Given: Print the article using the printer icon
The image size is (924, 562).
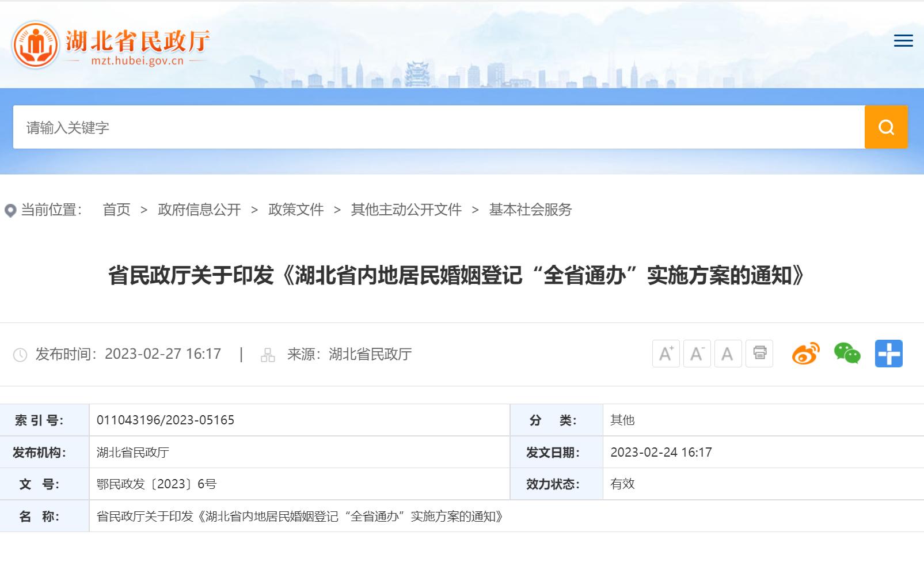Looking at the screenshot, I should pyautogui.click(x=759, y=354).
